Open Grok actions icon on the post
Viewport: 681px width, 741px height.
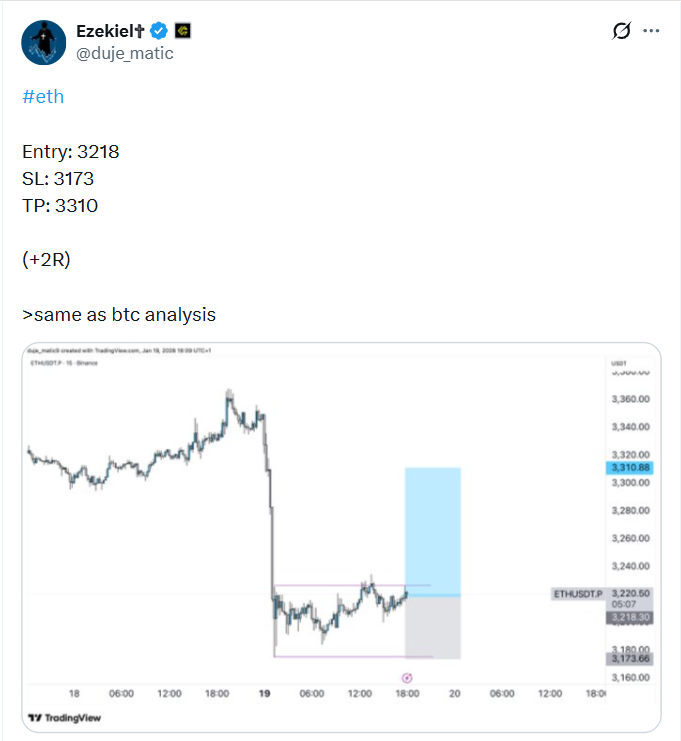click(621, 31)
